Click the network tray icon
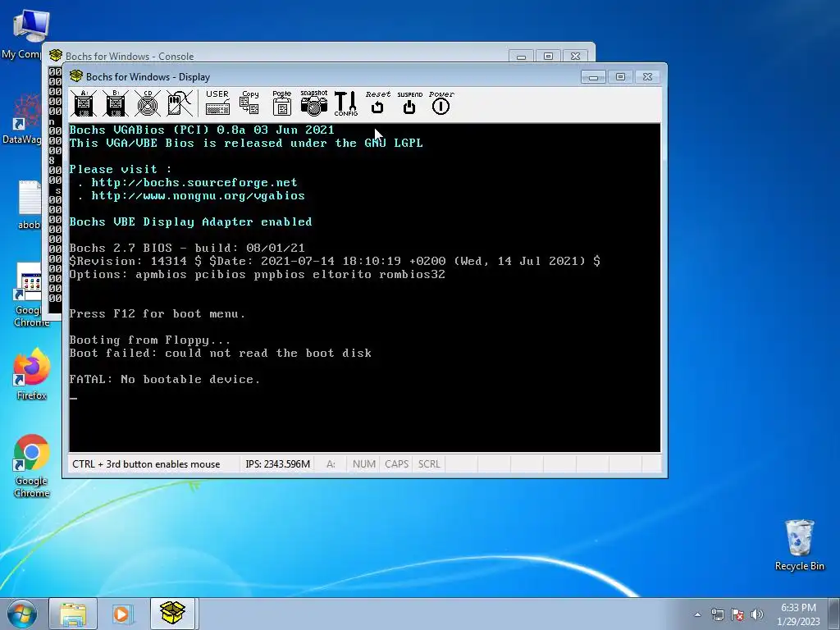Viewport: 840px width, 630px height. click(x=717, y=614)
